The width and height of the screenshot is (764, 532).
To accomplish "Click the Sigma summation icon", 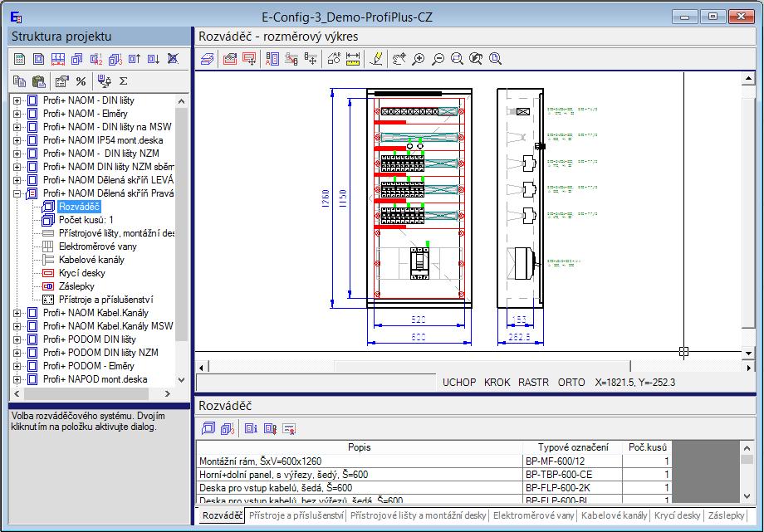I will coord(123,81).
